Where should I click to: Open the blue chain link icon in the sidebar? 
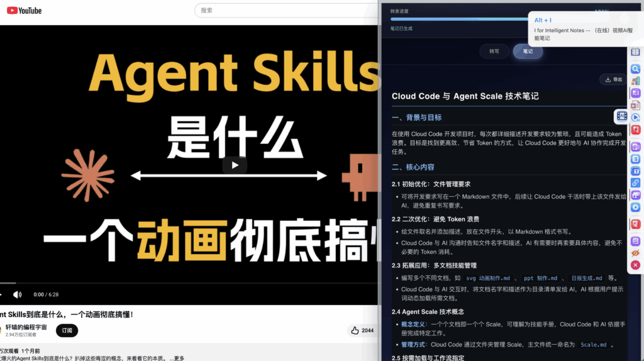coord(635,183)
